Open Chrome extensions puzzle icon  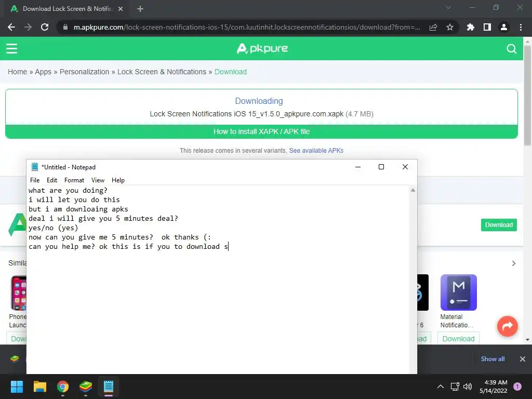(x=470, y=27)
